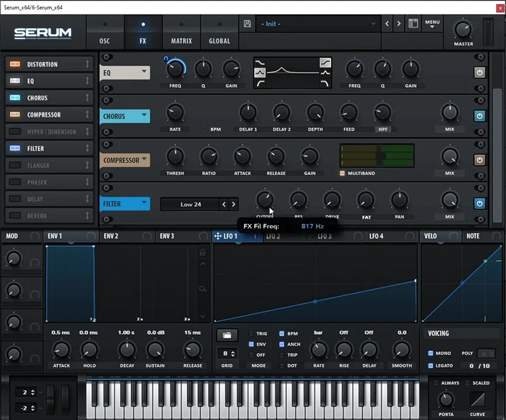The image size is (506, 420).
Task: Enable DISTORTION in the effects rack list
Action: coord(15,64)
